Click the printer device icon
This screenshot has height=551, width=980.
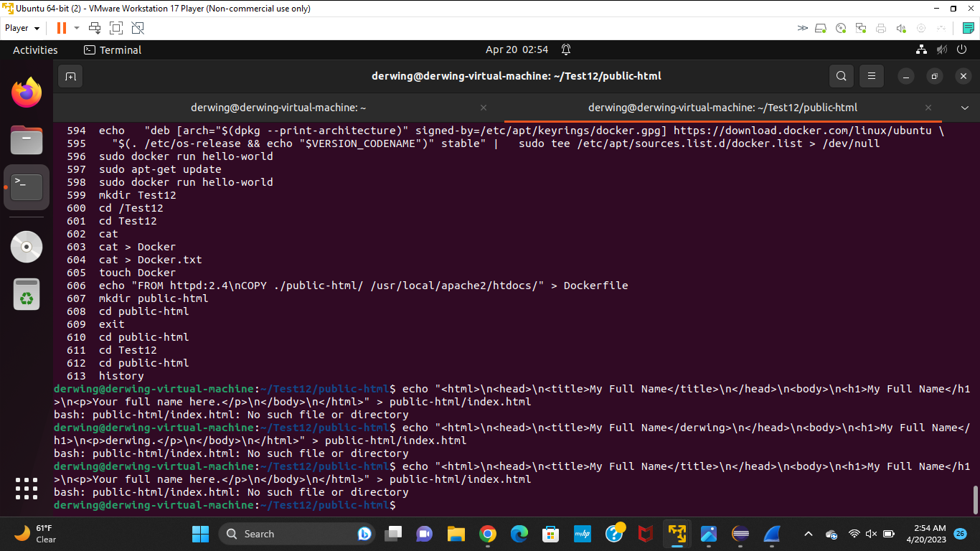pyautogui.click(x=880, y=28)
